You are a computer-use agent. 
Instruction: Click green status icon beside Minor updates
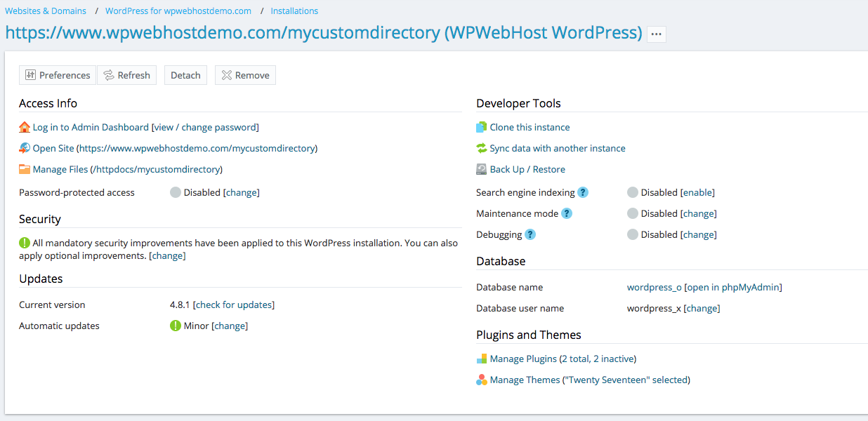tap(176, 326)
